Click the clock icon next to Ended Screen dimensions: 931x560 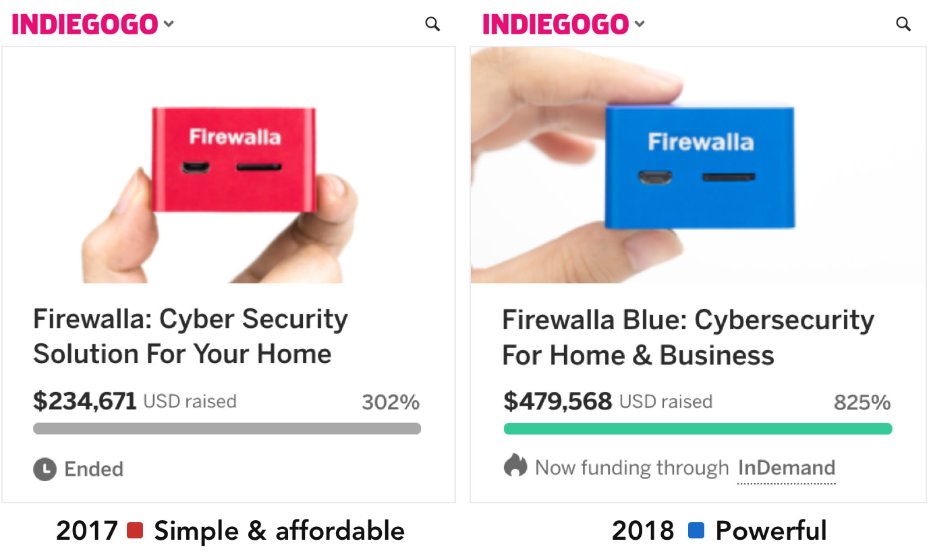(x=45, y=469)
